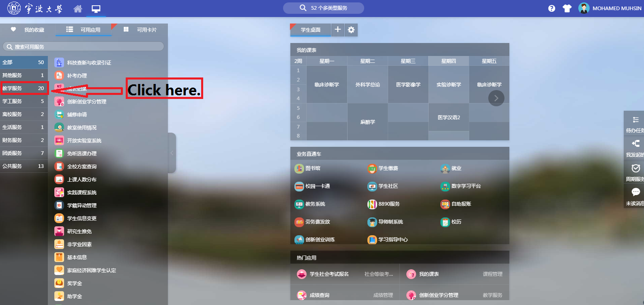The height and width of the screenshot is (305, 644).
Task: Click the help question mark icon
Action: pyautogui.click(x=552, y=9)
